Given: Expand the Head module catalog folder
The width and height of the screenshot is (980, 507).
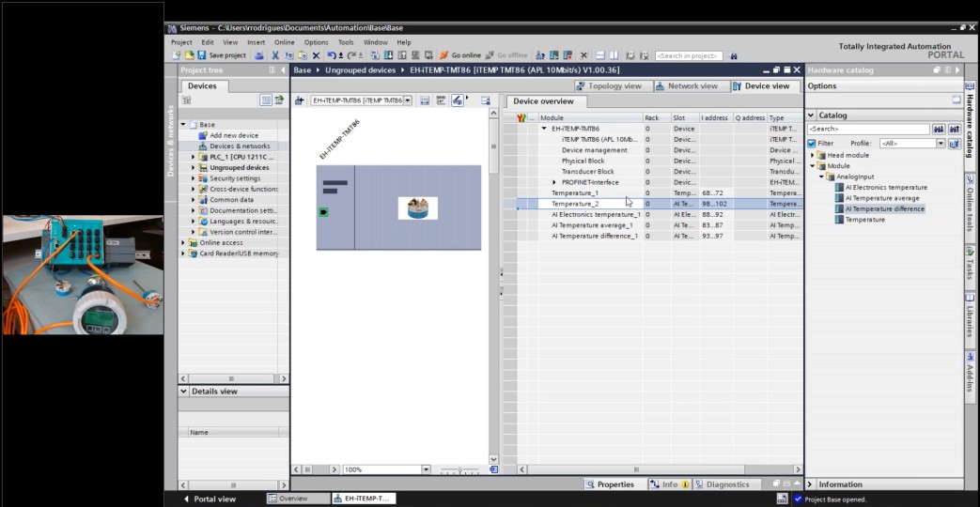Looking at the screenshot, I should (x=813, y=155).
